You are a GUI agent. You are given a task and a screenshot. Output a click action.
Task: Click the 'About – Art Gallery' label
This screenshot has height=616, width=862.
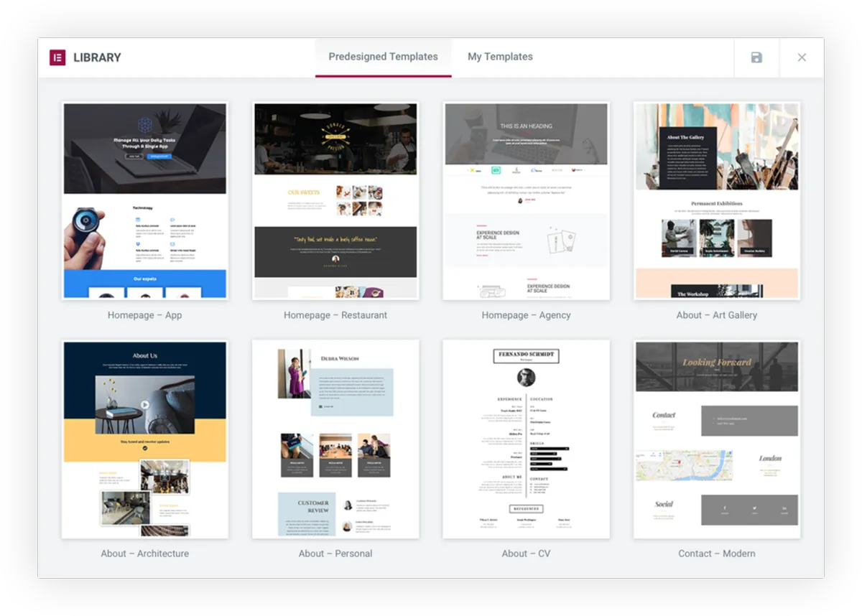coord(717,315)
